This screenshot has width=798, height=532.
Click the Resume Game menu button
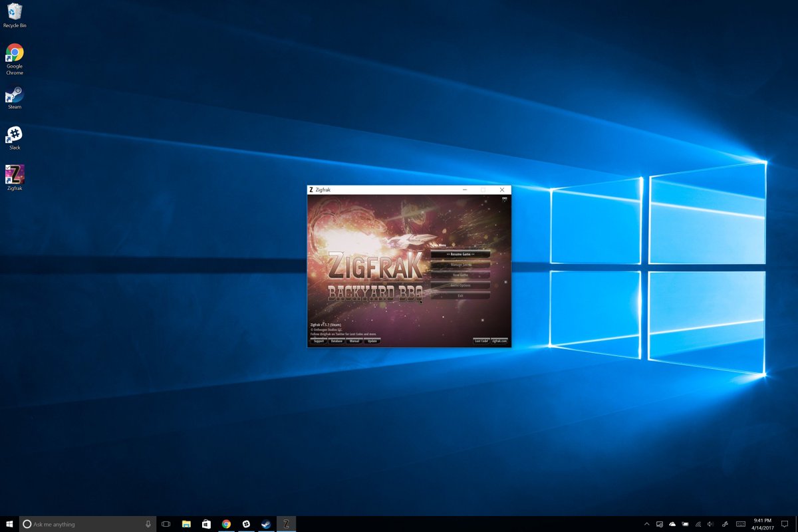[460, 254]
